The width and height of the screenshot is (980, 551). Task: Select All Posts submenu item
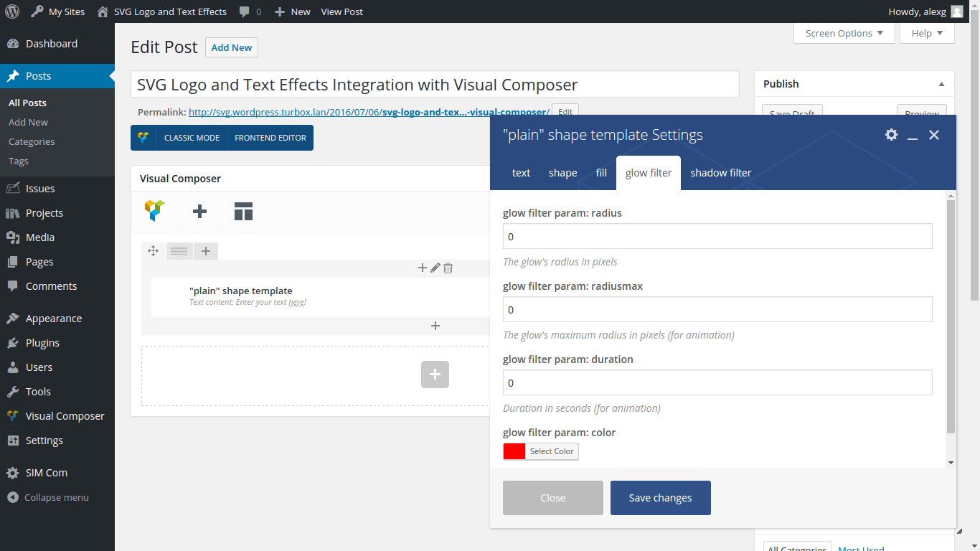click(27, 103)
